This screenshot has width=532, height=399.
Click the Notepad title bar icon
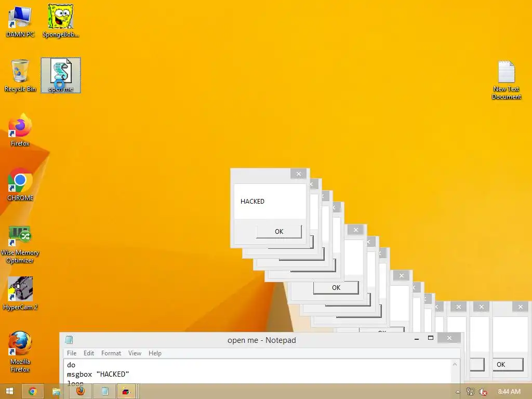tap(69, 340)
